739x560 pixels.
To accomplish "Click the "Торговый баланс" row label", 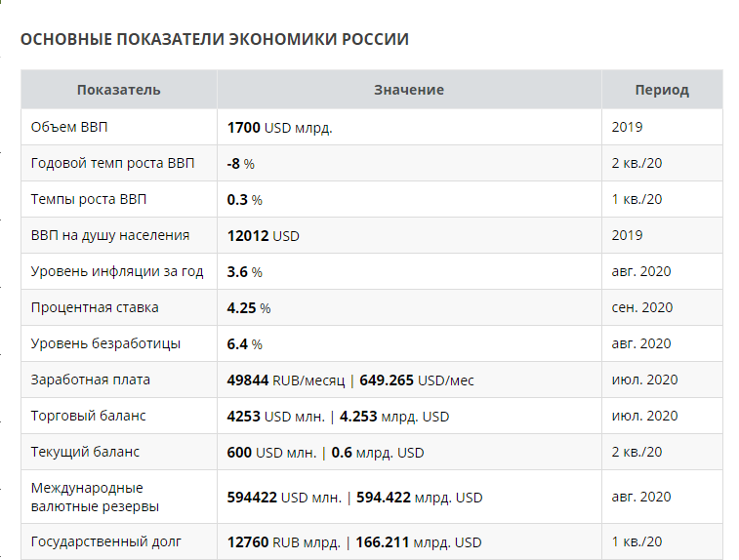I will click(89, 416).
